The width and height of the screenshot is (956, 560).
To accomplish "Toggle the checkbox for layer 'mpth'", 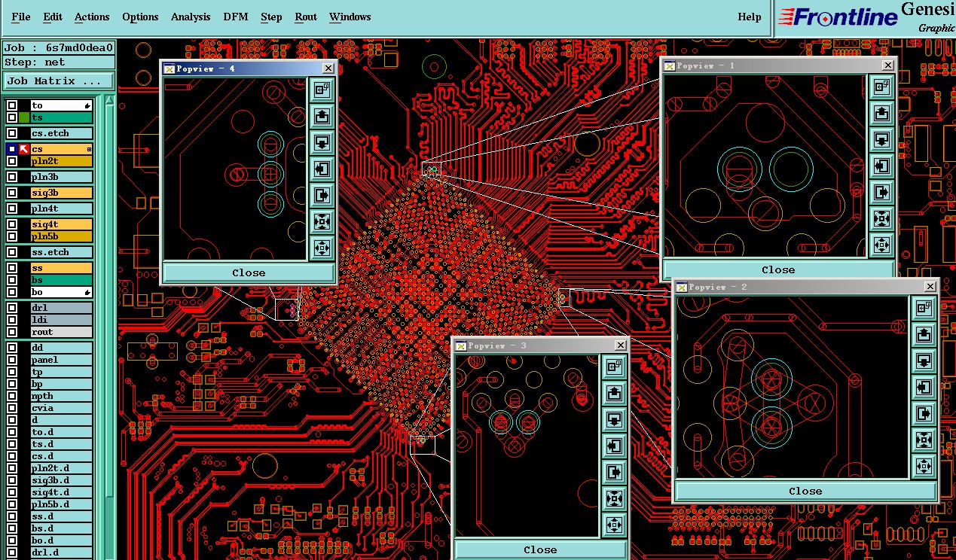I will coord(12,396).
